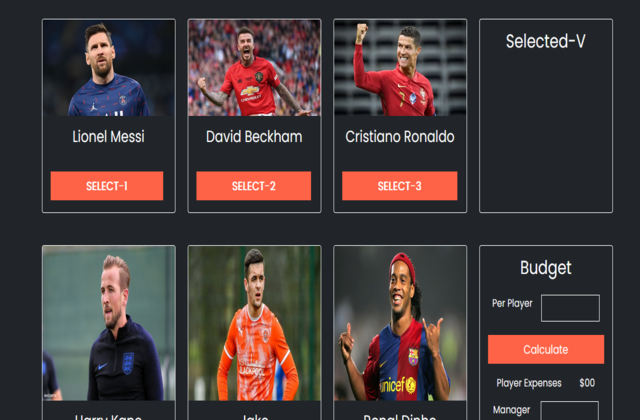Click the Selected-V heading
The image size is (640, 420).
[x=546, y=41]
